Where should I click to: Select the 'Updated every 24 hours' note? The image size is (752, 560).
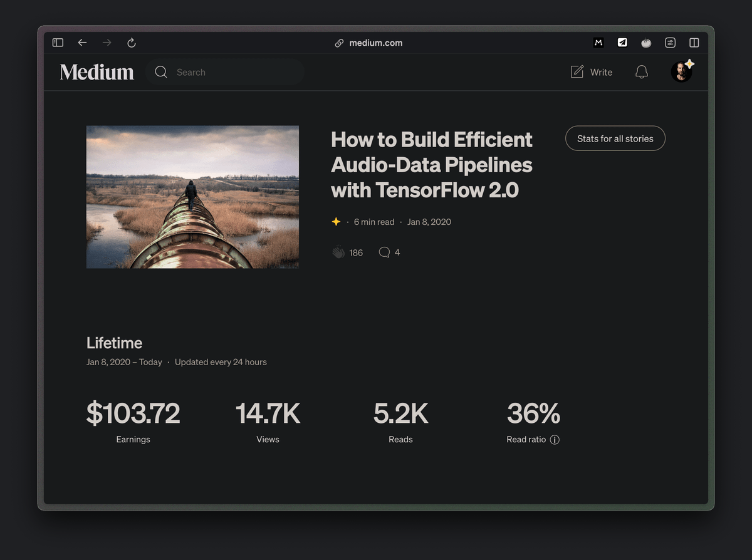(221, 362)
